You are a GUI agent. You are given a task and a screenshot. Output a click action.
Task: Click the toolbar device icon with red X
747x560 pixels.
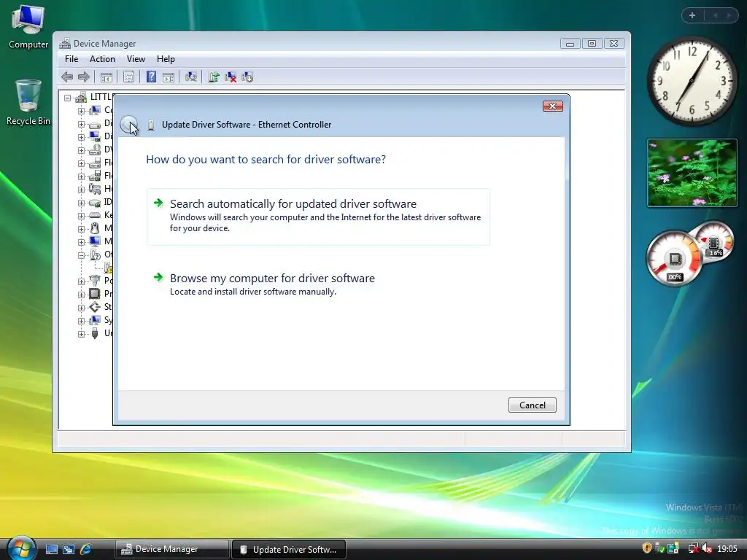click(231, 77)
